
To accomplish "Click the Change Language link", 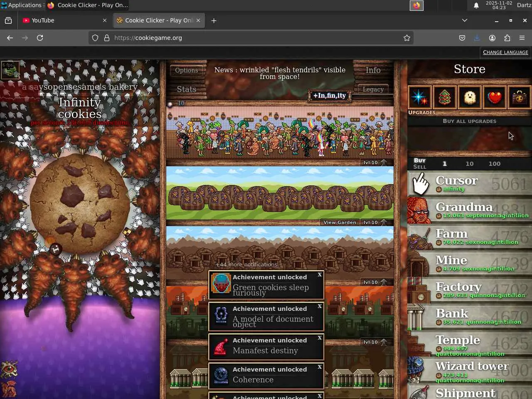I will tap(505, 52).
